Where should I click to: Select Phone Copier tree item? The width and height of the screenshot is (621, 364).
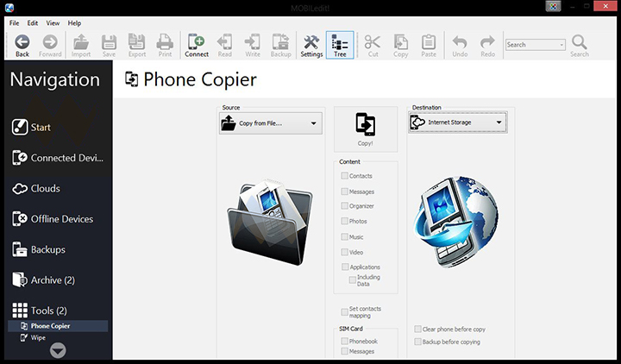pos(58,326)
